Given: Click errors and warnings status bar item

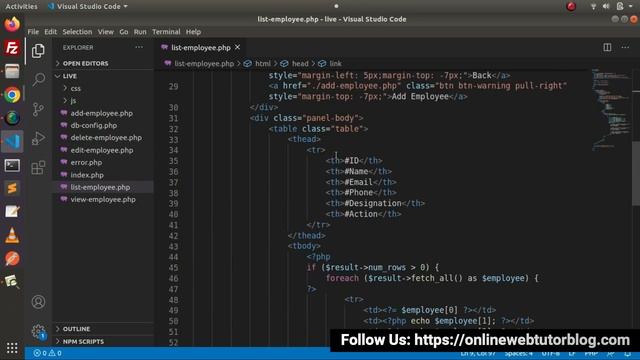Looking at the screenshot, I should [48, 353].
